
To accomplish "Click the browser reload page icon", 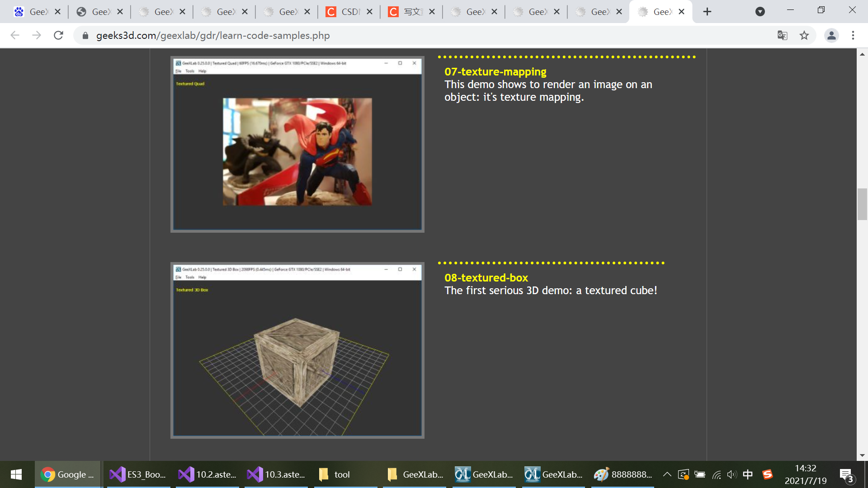I will pyautogui.click(x=58, y=35).
